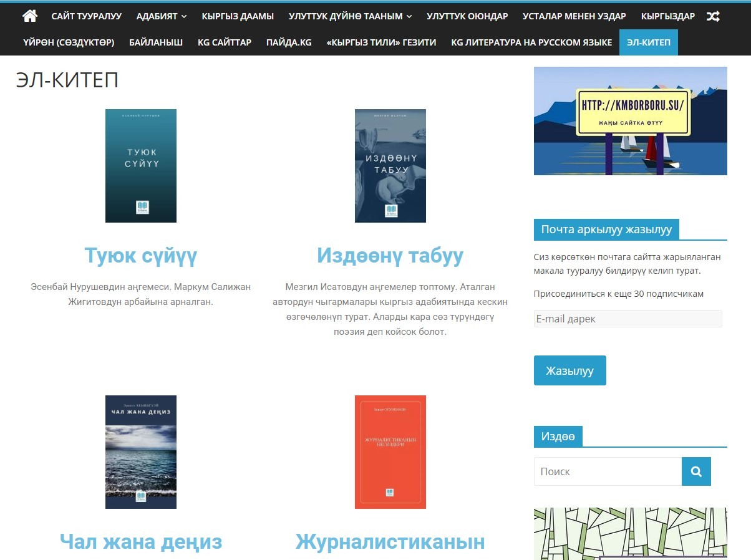This screenshot has width=751, height=560.
Task: Click the random post shuffle icon
Action: coord(712,16)
